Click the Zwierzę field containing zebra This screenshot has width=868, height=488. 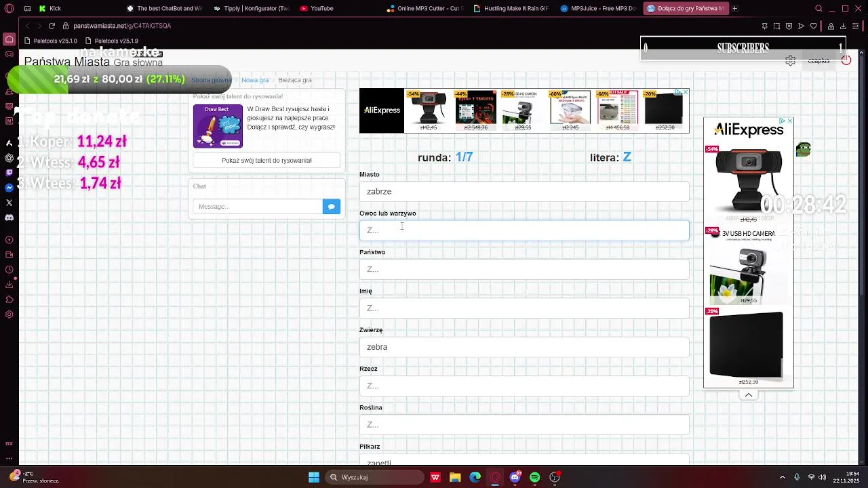[x=524, y=347]
